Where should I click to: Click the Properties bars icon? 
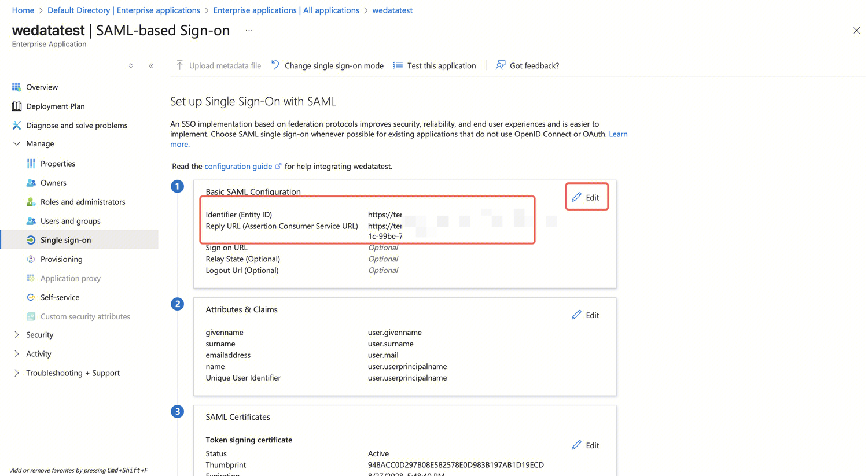(x=31, y=164)
